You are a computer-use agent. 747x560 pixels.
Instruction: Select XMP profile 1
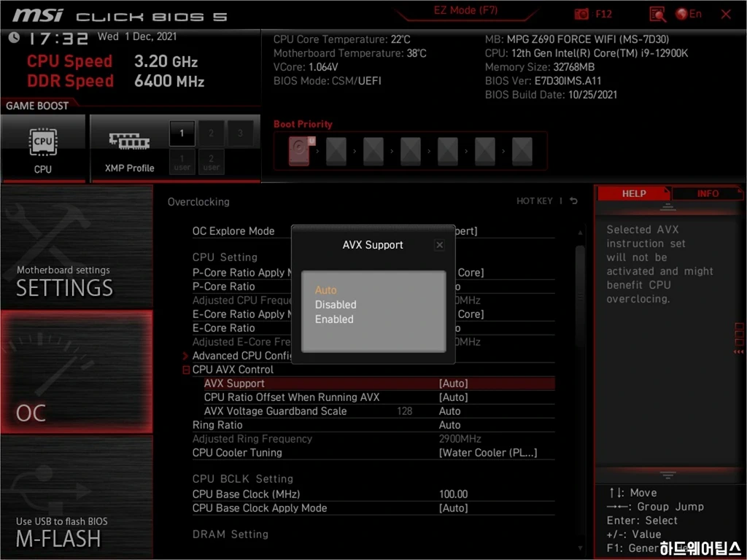point(182,133)
